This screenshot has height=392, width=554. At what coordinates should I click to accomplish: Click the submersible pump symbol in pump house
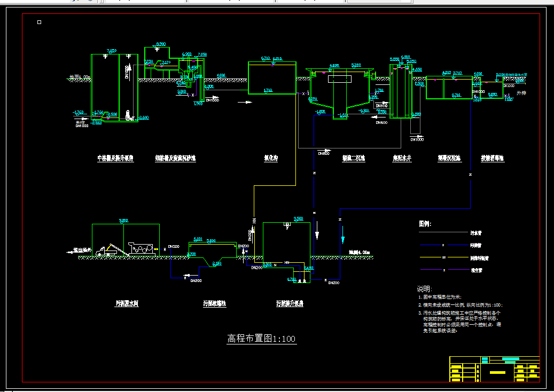tap(128, 115)
